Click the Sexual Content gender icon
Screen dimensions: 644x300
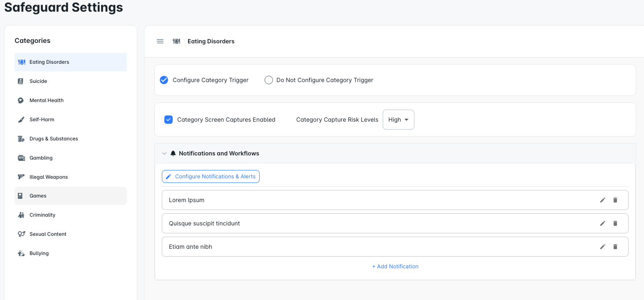[22, 234]
